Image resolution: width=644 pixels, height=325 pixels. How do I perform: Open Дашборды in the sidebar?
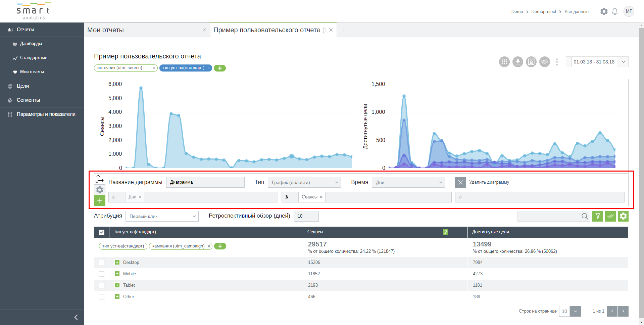[x=31, y=44]
